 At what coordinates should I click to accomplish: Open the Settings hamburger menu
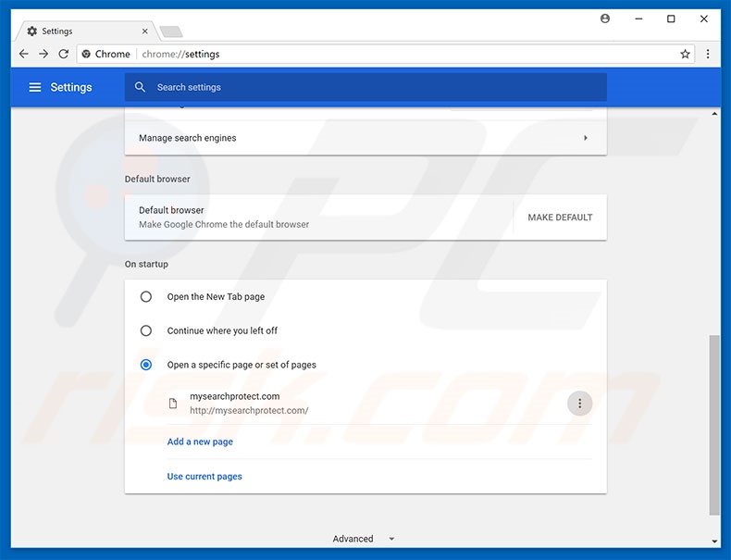[x=35, y=87]
